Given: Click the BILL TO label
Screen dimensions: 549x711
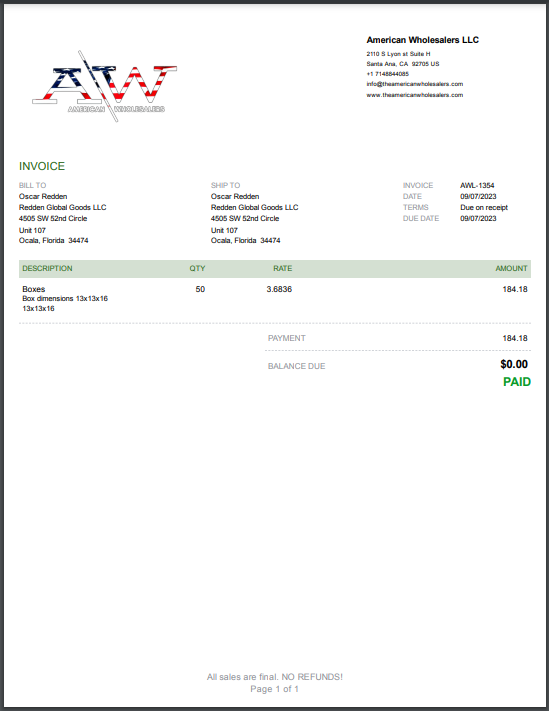Looking at the screenshot, I should [32, 185].
